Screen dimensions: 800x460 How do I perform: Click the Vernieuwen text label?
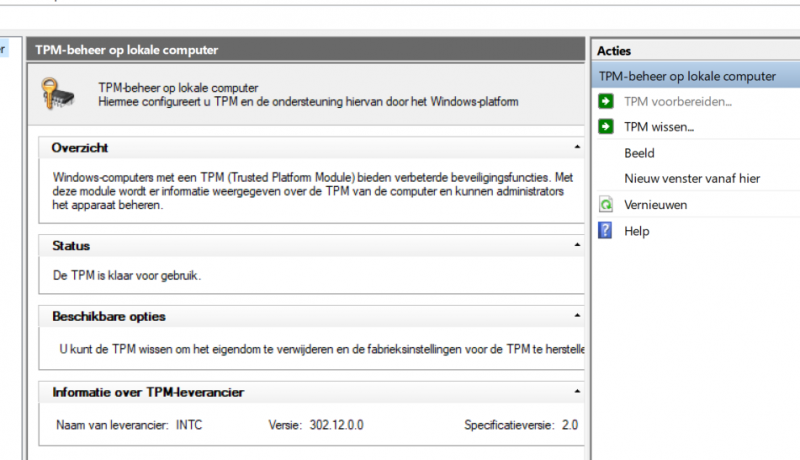click(x=655, y=205)
